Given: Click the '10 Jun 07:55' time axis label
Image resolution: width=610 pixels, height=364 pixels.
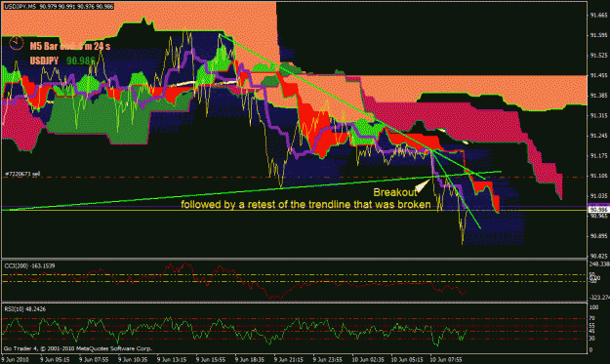Looking at the screenshot, I should (x=447, y=360).
